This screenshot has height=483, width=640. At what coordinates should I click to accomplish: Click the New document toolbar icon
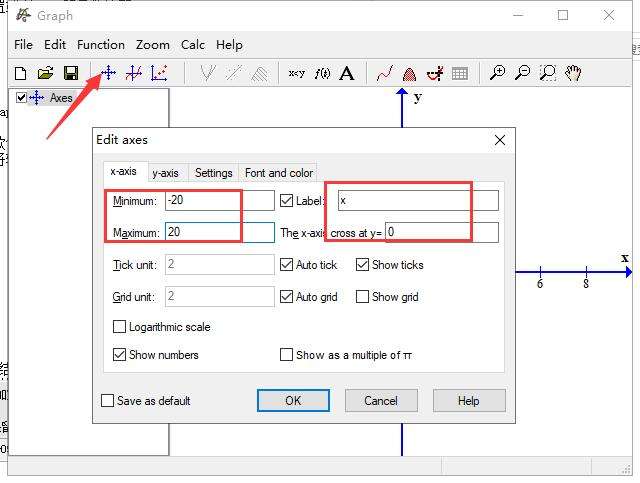(x=21, y=73)
